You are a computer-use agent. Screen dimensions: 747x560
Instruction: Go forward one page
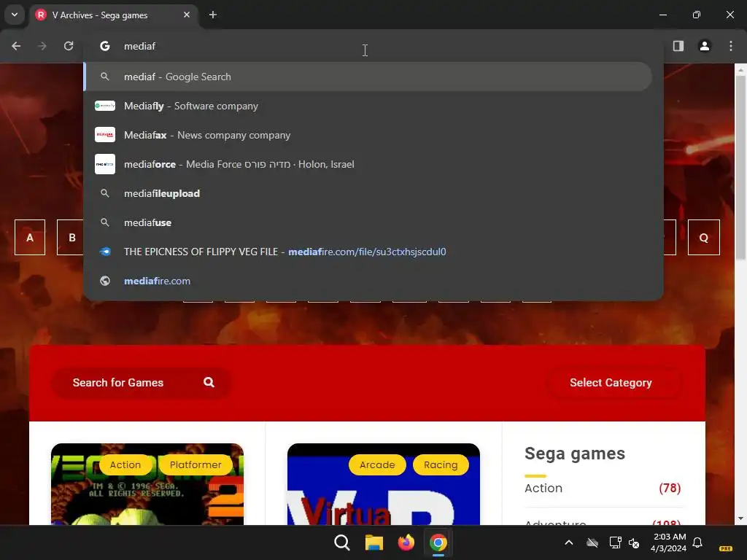[42, 46]
